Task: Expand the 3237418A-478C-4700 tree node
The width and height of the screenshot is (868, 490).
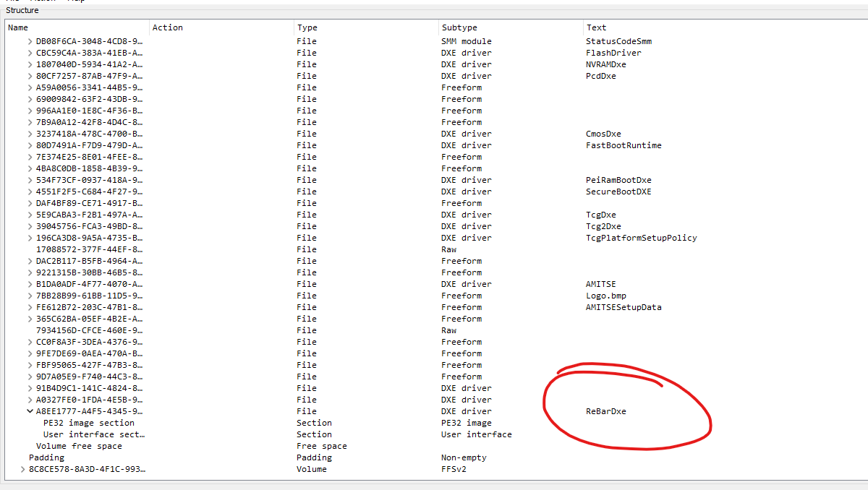Action: pos(30,134)
